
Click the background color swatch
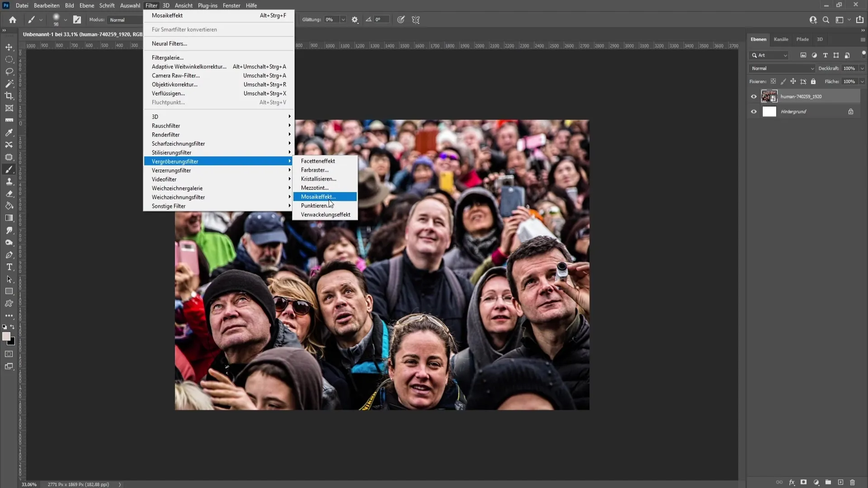(12, 342)
